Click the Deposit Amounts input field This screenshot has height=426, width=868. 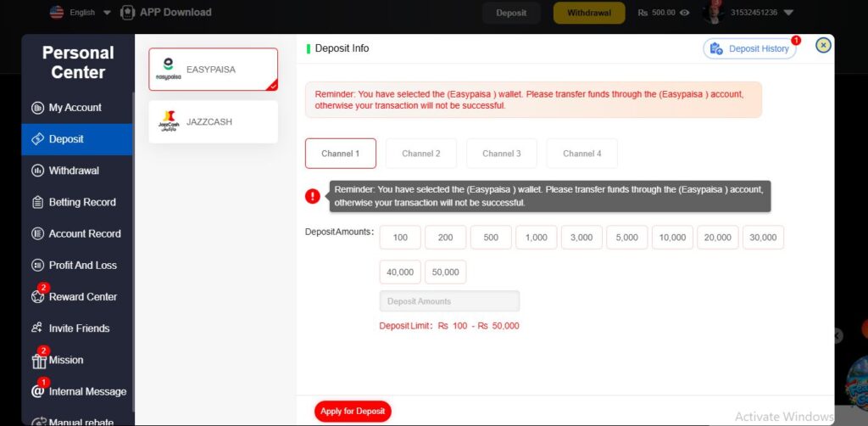point(449,301)
